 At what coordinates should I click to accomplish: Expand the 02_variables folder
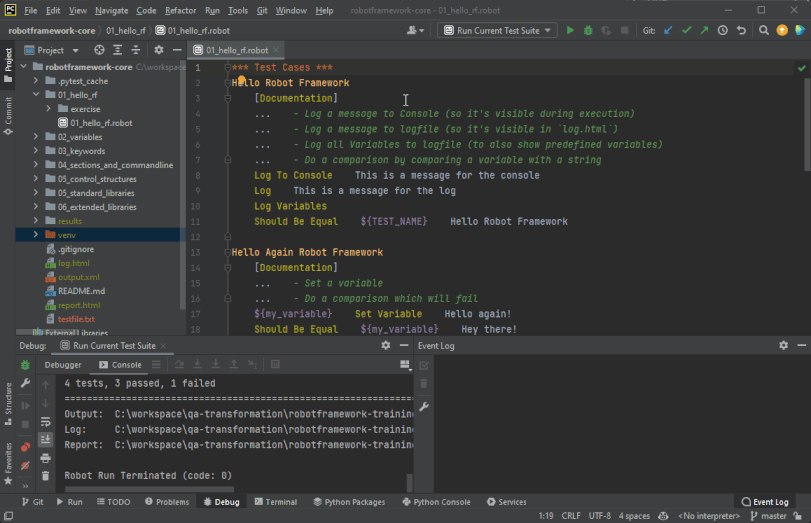coord(37,137)
